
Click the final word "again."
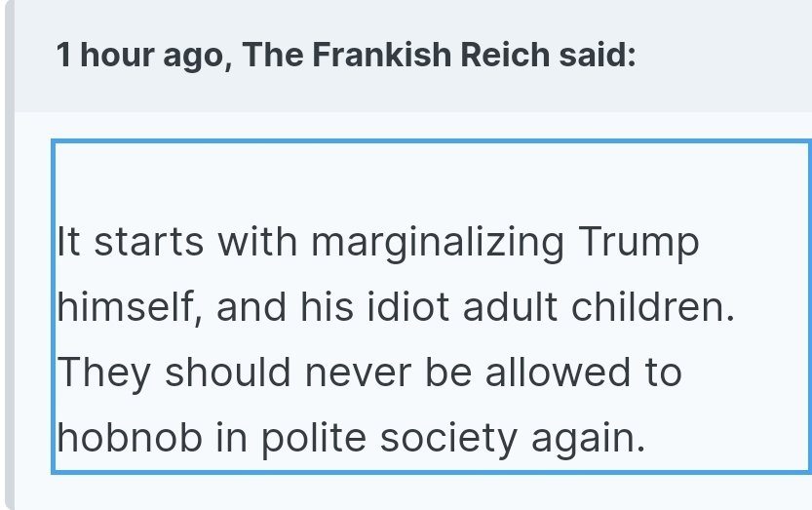coord(589,440)
